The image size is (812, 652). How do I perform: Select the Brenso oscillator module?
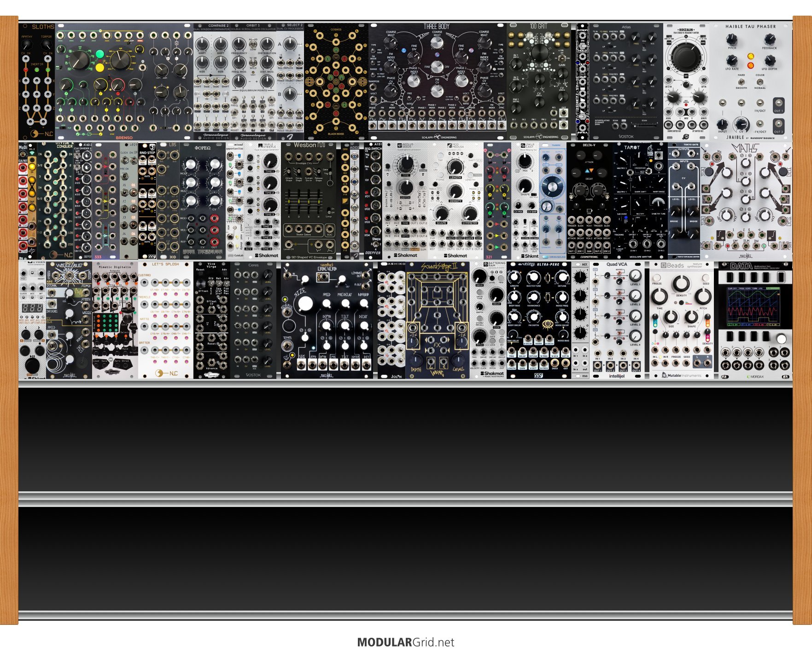point(124,81)
